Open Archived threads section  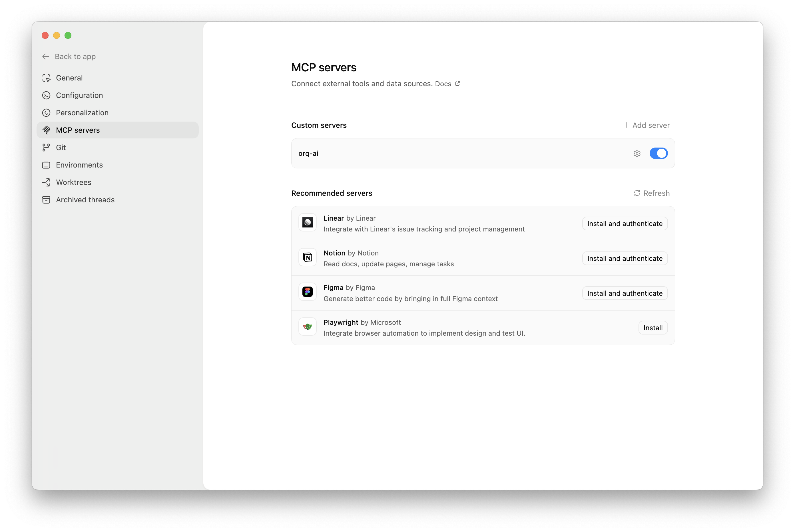pyautogui.click(x=85, y=200)
